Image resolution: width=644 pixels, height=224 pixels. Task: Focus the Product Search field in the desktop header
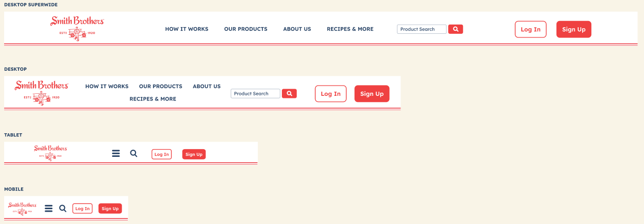(x=255, y=94)
